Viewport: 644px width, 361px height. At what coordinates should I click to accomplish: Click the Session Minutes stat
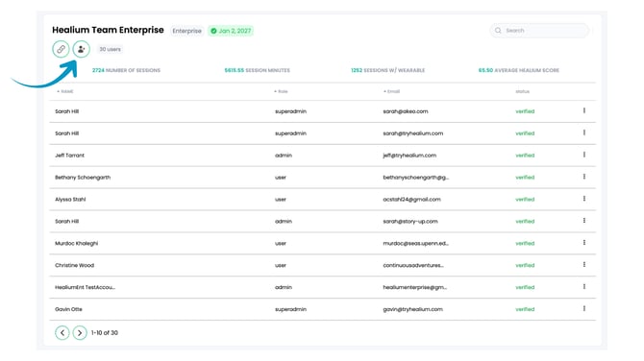tap(257, 70)
